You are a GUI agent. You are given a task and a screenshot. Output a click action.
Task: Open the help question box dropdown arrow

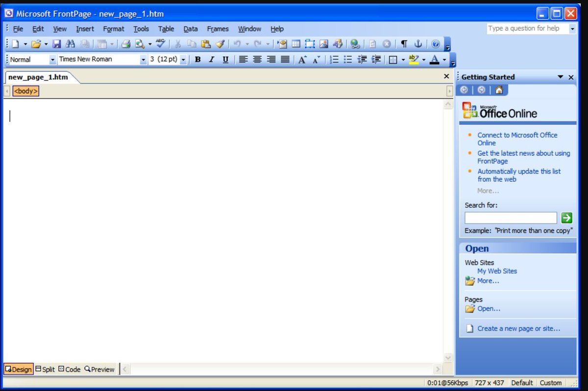(x=572, y=28)
